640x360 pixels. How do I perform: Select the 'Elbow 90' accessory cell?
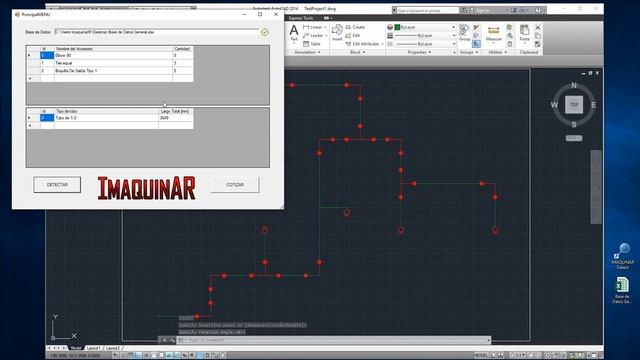coord(113,56)
